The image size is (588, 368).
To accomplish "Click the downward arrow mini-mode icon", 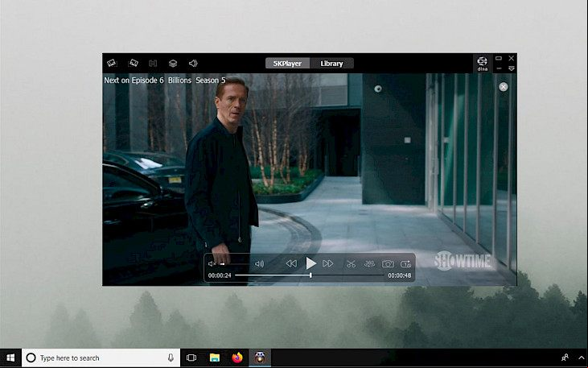I will point(511,68).
